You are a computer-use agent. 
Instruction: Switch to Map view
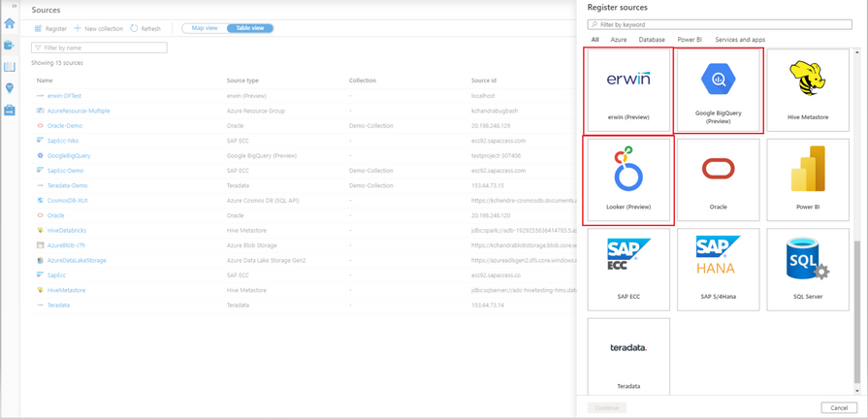pos(205,28)
